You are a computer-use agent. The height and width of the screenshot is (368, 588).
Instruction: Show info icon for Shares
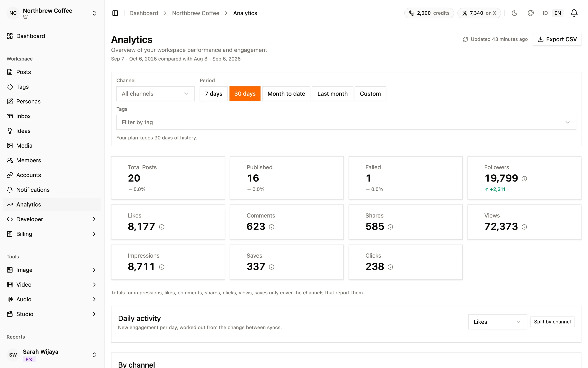390,227
